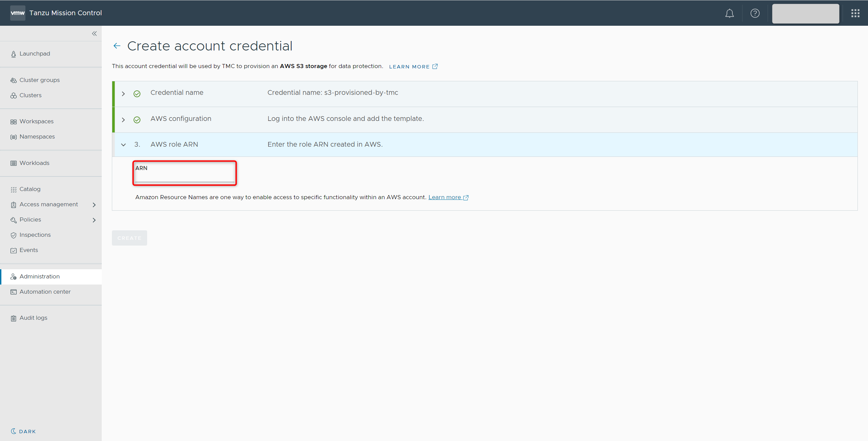Screen dimensions: 868x441
Task: Click into the ARN input field
Action: [184, 177]
